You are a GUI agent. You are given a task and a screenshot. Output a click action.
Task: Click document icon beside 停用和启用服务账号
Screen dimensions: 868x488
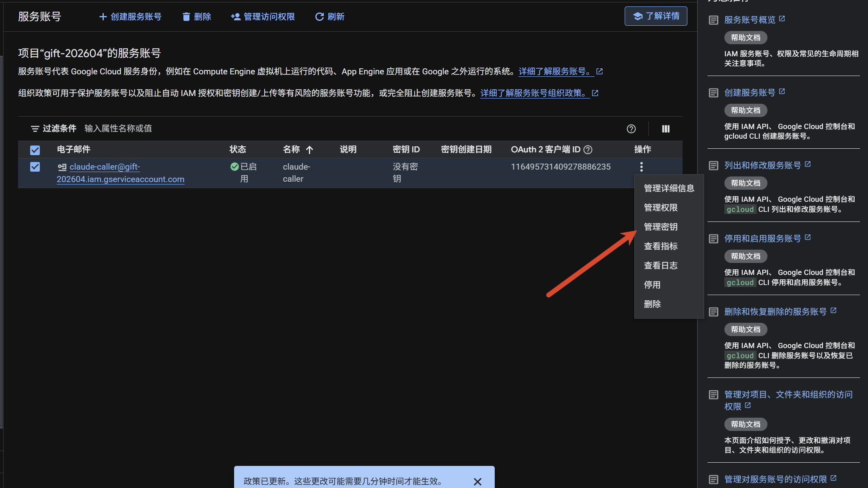(x=714, y=239)
